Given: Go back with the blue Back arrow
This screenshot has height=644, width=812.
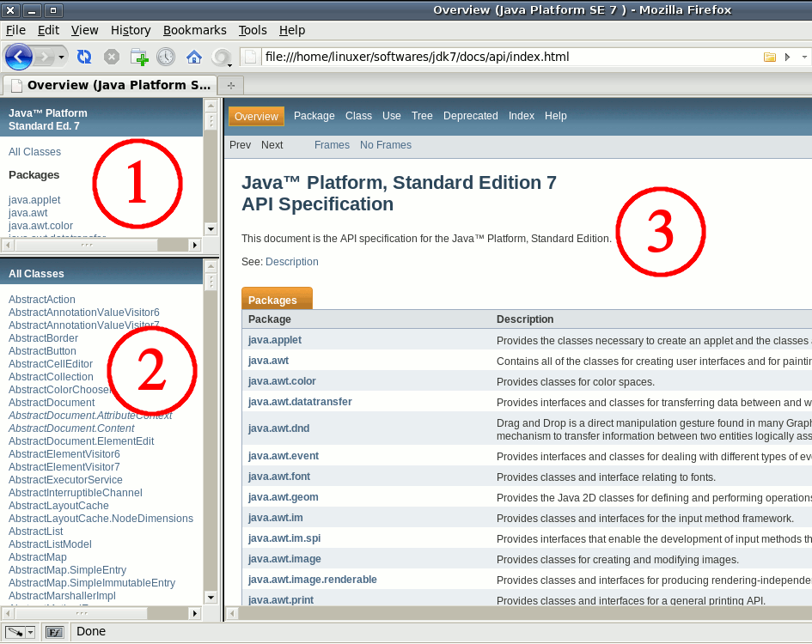Looking at the screenshot, I should pos(19,57).
